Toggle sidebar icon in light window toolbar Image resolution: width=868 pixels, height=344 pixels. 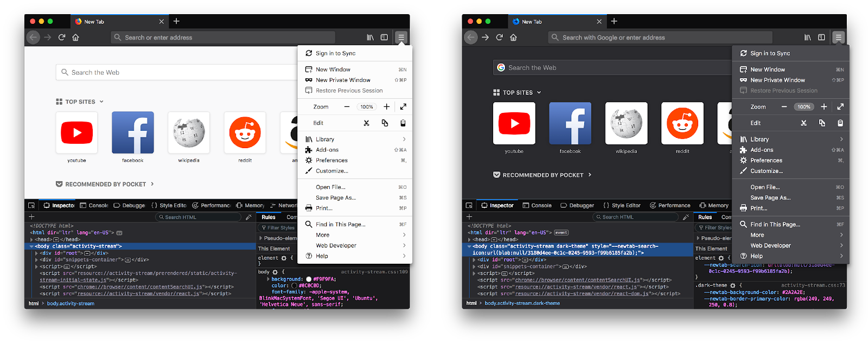point(384,37)
